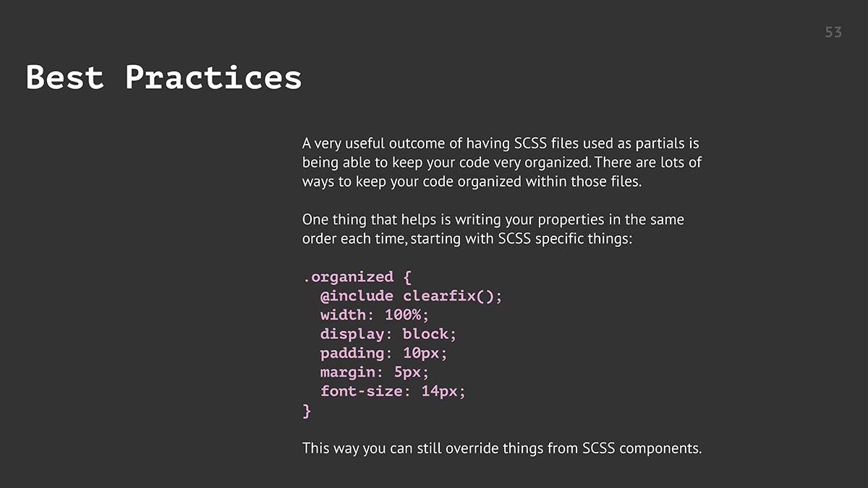Click the line starting 'One thing that helps'
This screenshot has height=488, width=868.
click(493, 219)
